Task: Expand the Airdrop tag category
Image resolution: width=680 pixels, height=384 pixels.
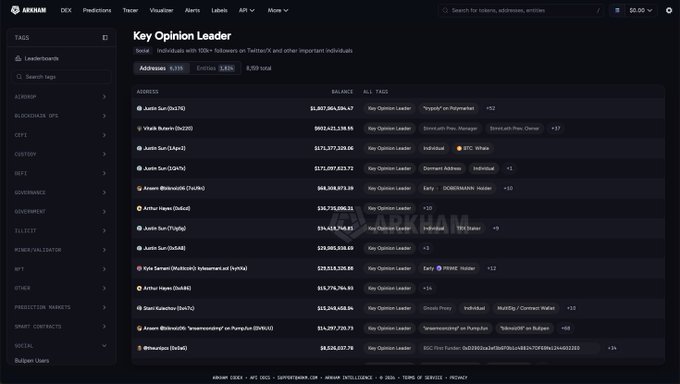Action: [61, 97]
